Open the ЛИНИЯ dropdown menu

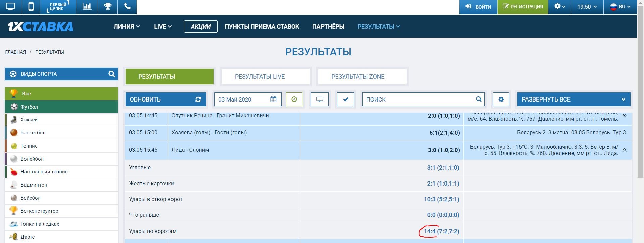pyautogui.click(x=127, y=26)
